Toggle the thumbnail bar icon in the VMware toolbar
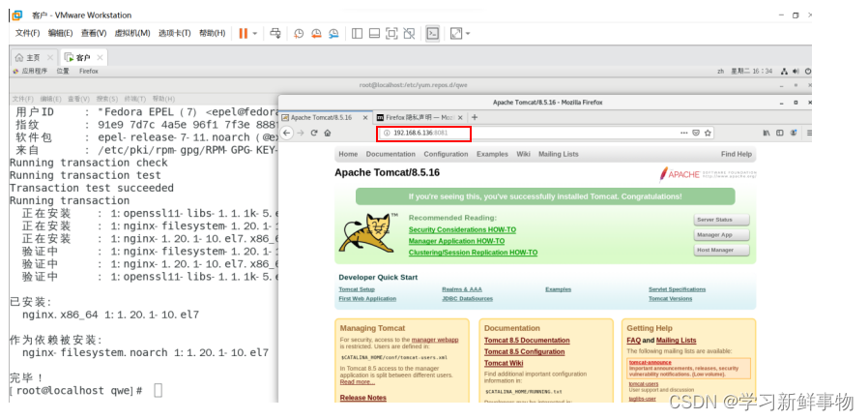868x420 pixels. click(x=374, y=34)
